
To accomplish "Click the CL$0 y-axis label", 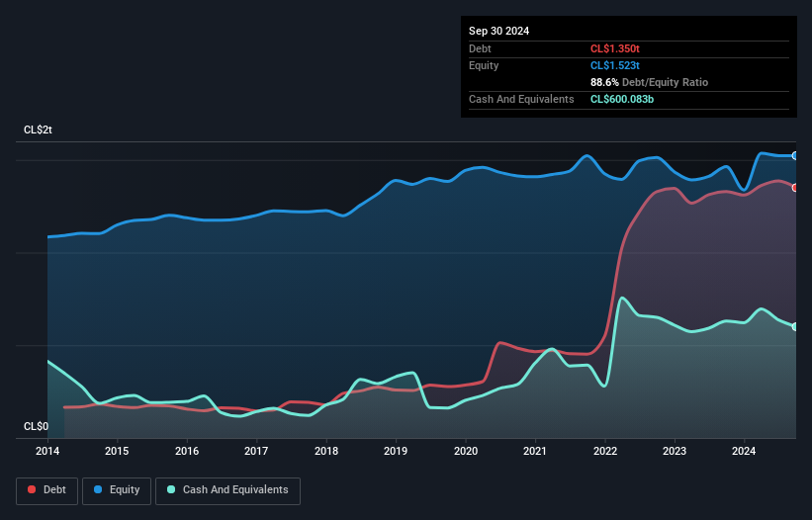I will (36, 427).
